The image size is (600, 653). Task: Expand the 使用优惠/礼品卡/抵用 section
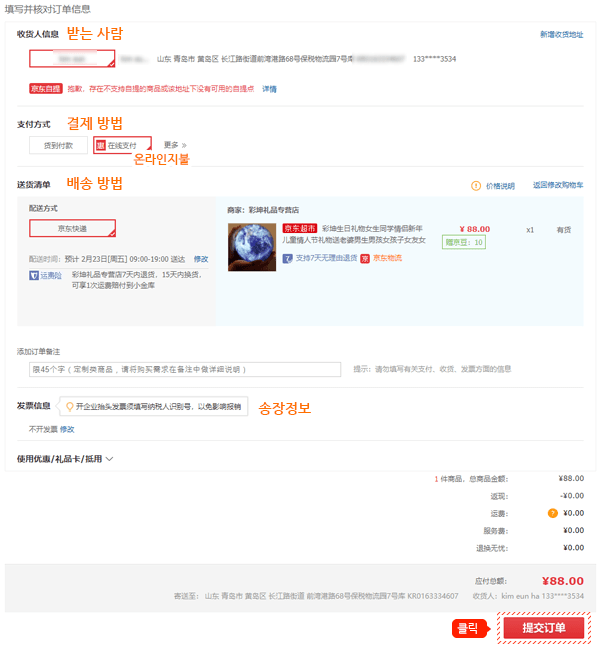click(65, 459)
